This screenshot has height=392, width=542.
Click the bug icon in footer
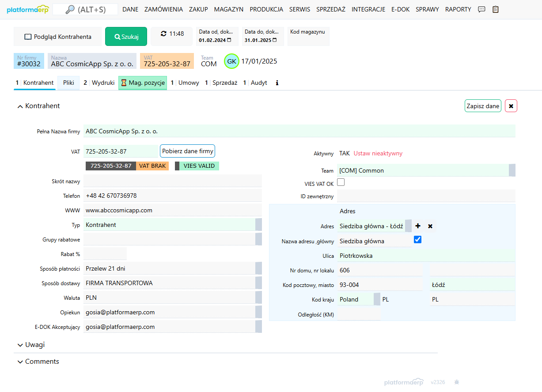click(457, 382)
